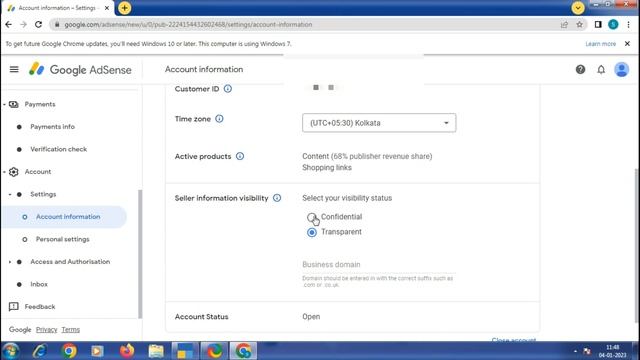This screenshot has height=360, width=640.
Task: Open the Terms link
Action: (x=71, y=329)
